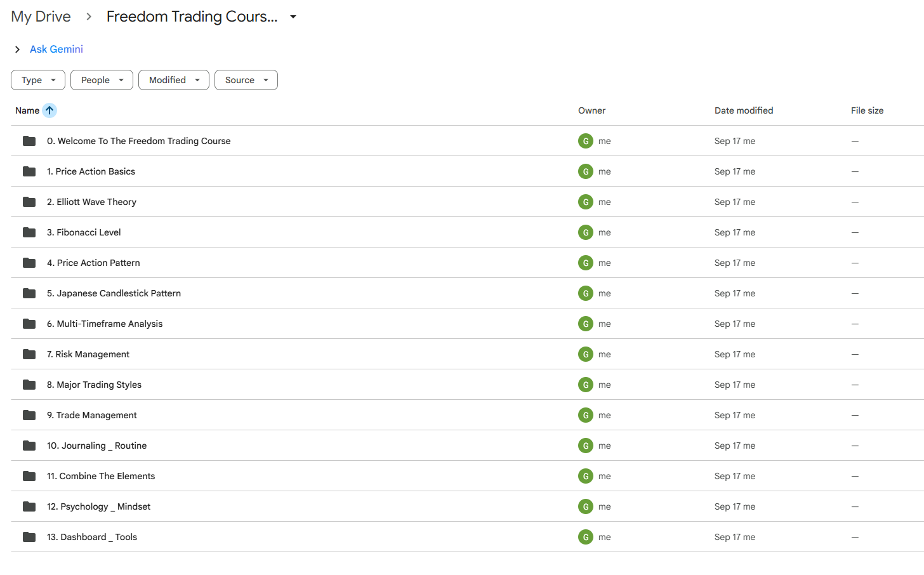Viewport: 924px width, 575px height.
Task: Click the sort direction arrow beside Name
Action: point(49,110)
